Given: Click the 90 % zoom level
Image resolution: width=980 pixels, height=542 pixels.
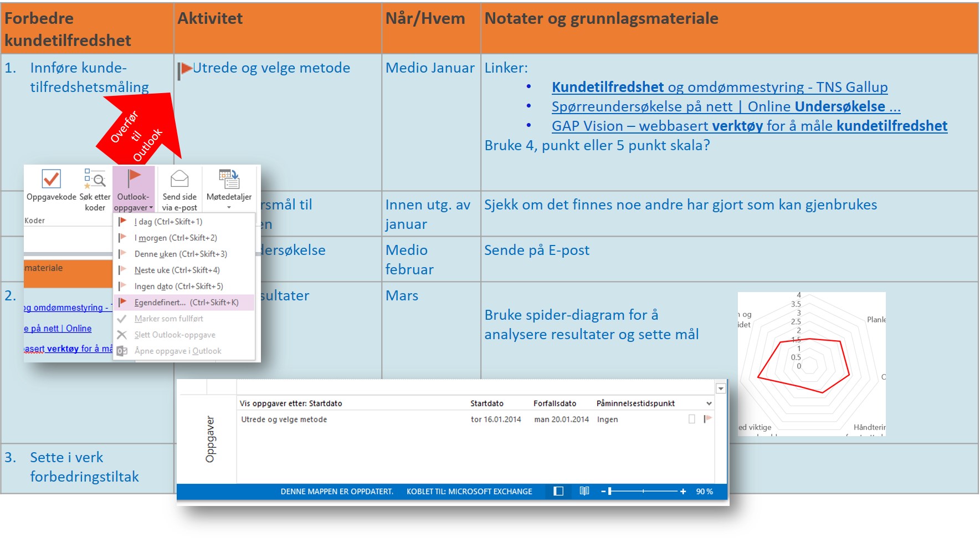Looking at the screenshot, I should [x=704, y=492].
